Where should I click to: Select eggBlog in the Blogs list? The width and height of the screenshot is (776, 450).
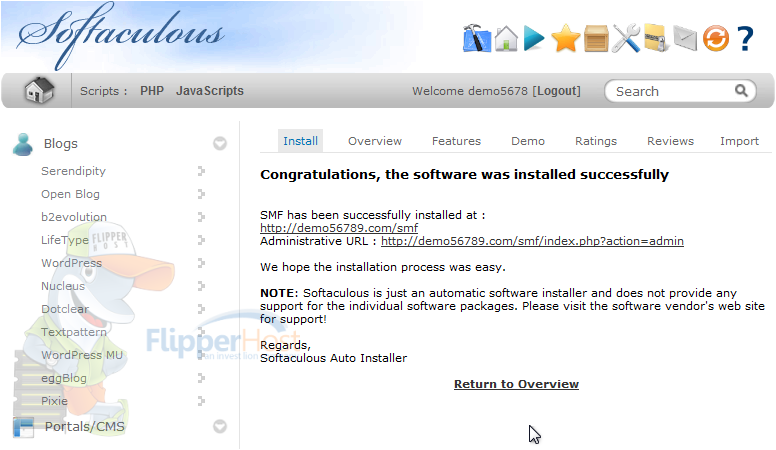(64, 378)
